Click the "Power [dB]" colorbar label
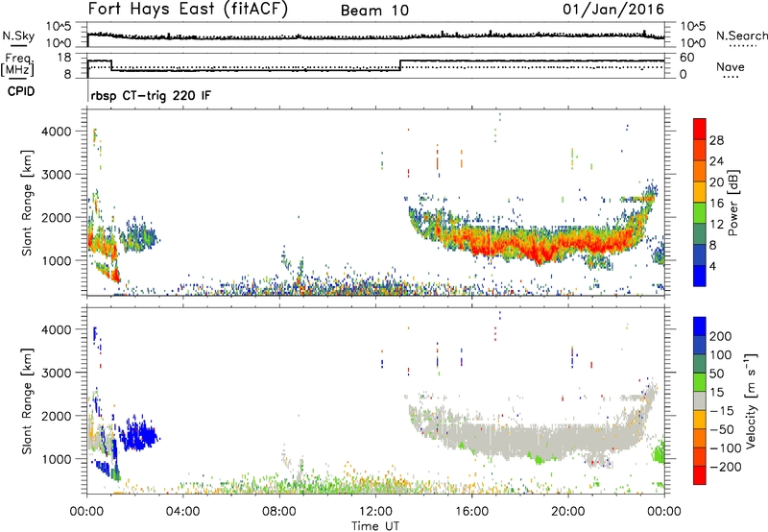Image resolution: width=768 pixels, height=532 pixels. (732, 203)
